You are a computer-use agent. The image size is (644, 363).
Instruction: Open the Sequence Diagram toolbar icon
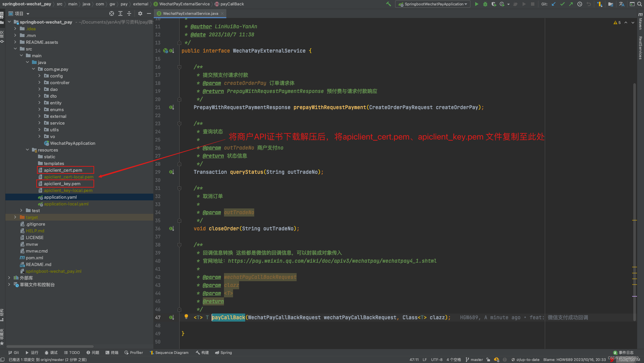tap(600, 4)
